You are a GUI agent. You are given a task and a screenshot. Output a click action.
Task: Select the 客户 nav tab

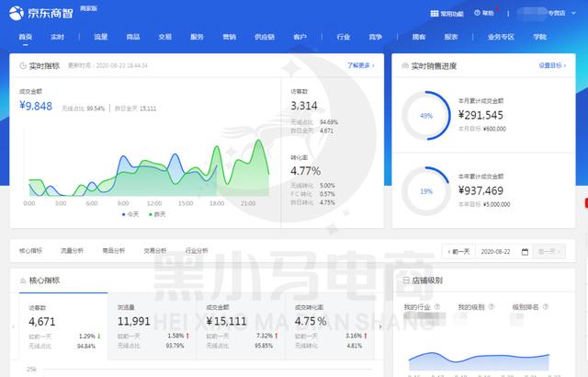[x=300, y=37]
